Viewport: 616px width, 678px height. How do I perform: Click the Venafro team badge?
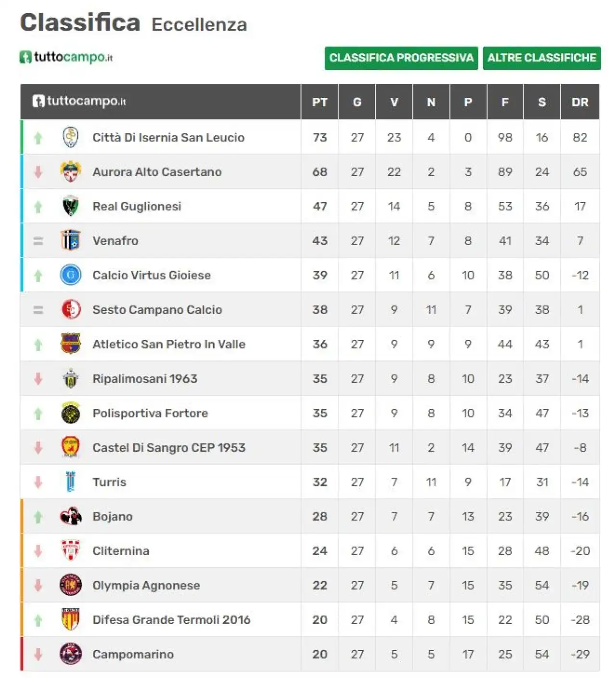71,241
